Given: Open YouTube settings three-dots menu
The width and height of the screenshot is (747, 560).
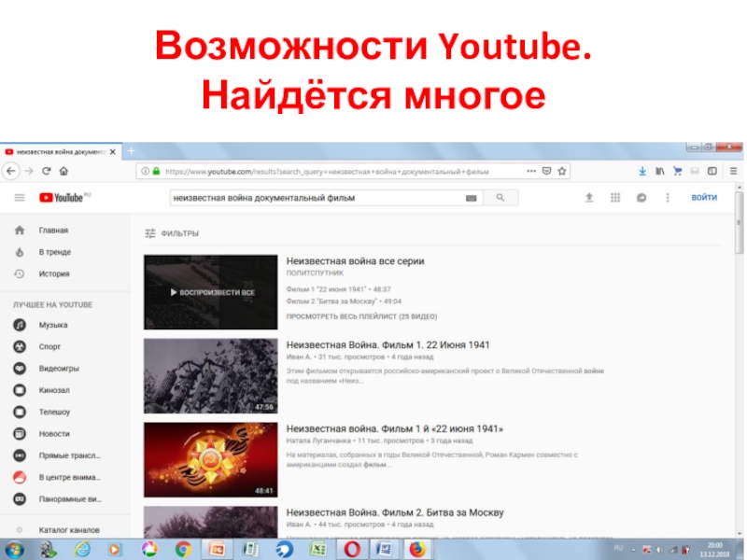Looking at the screenshot, I should 668,197.
